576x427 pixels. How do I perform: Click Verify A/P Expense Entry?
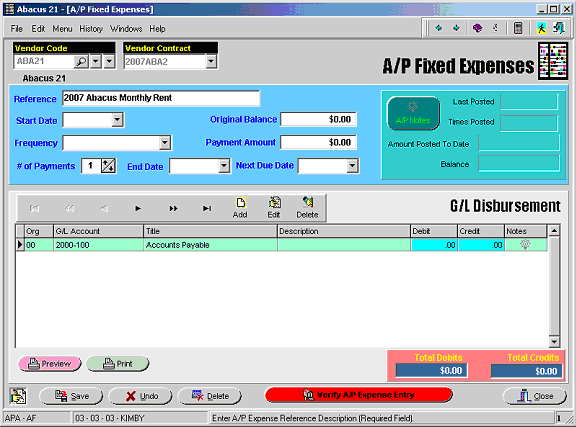[359, 395]
